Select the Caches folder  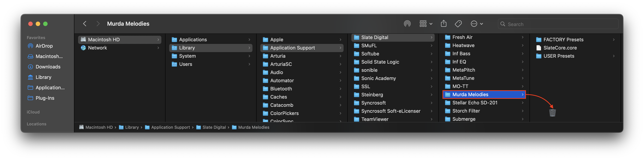pyautogui.click(x=302, y=97)
